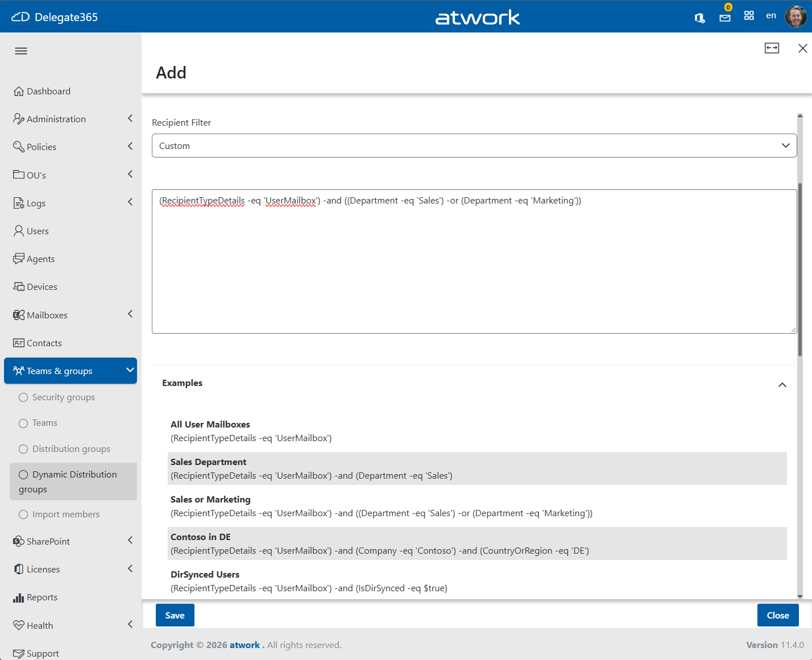This screenshot has width=812, height=660.
Task: Click the Agents icon in sidebar
Action: point(19,259)
